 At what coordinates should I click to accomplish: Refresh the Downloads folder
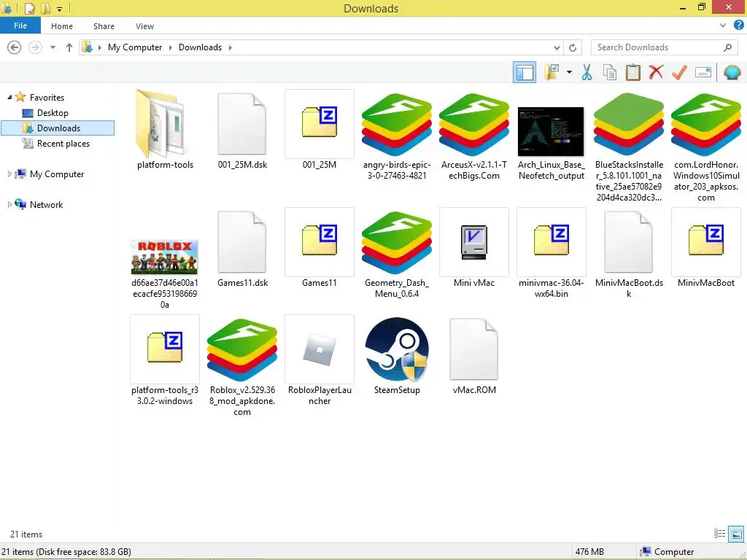point(573,47)
